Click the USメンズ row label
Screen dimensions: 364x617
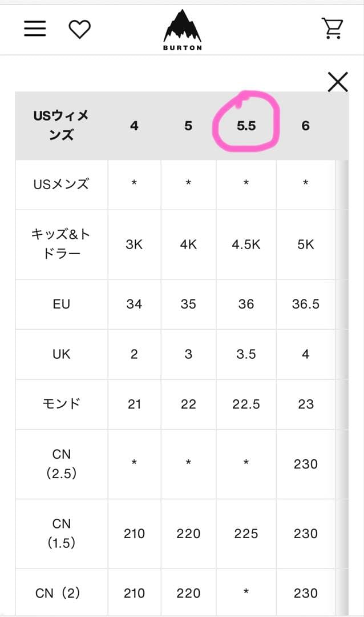pyautogui.click(x=61, y=184)
